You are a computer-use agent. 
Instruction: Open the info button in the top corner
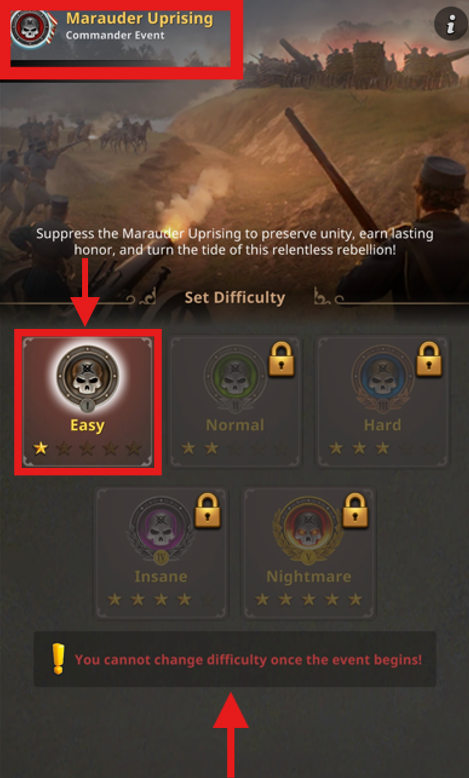(451, 23)
